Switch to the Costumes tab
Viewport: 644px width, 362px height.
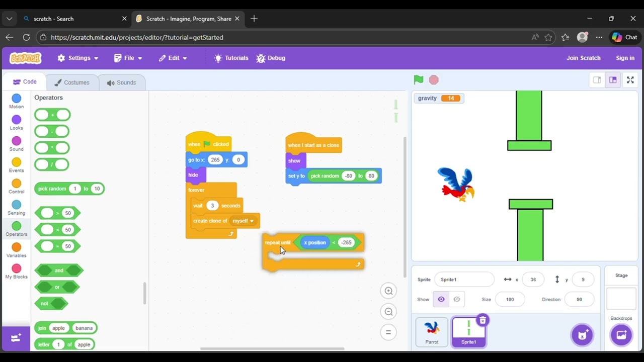[71, 82]
